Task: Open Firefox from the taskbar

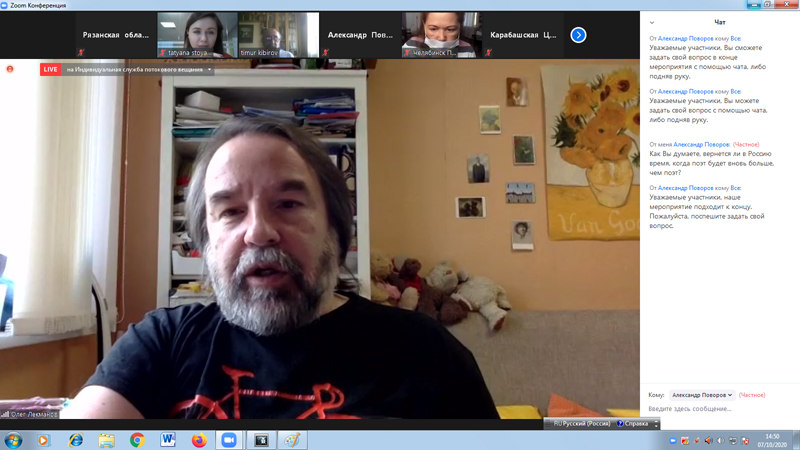Action: (x=198, y=440)
